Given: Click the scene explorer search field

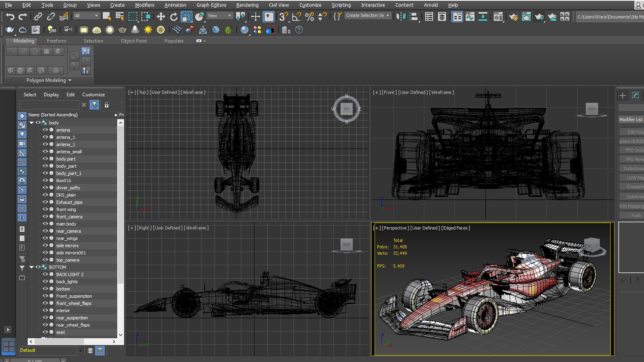Looking at the screenshot, I should click(x=49, y=105).
